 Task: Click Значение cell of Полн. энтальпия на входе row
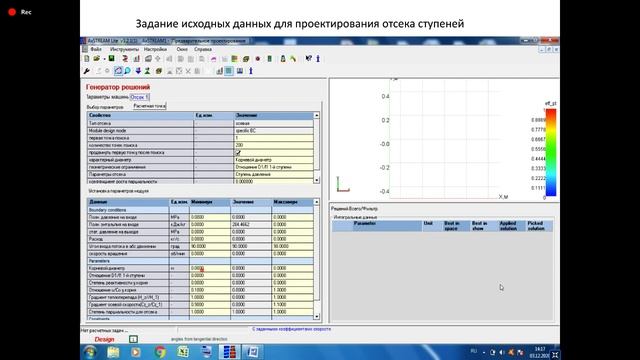(x=251, y=224)
